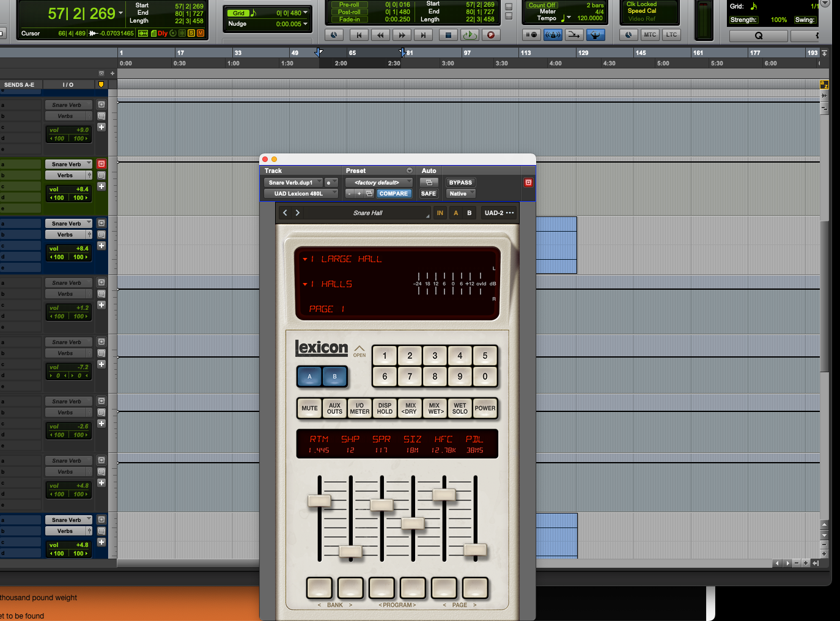Click the Rewind transport button
This screenshot has height=621, width=840.
coord(380,35)
